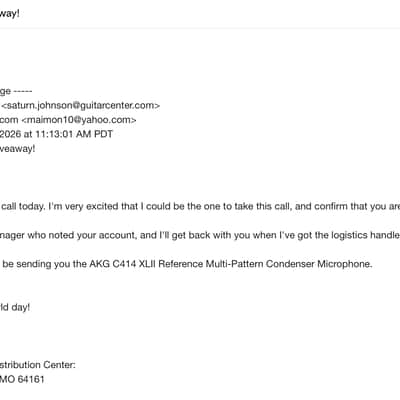Click the 'stribution Center:' signature line

pos(38,365)
